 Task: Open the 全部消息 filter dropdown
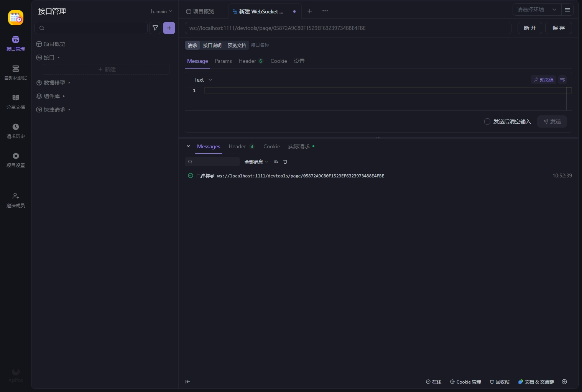tap(255, 162)
